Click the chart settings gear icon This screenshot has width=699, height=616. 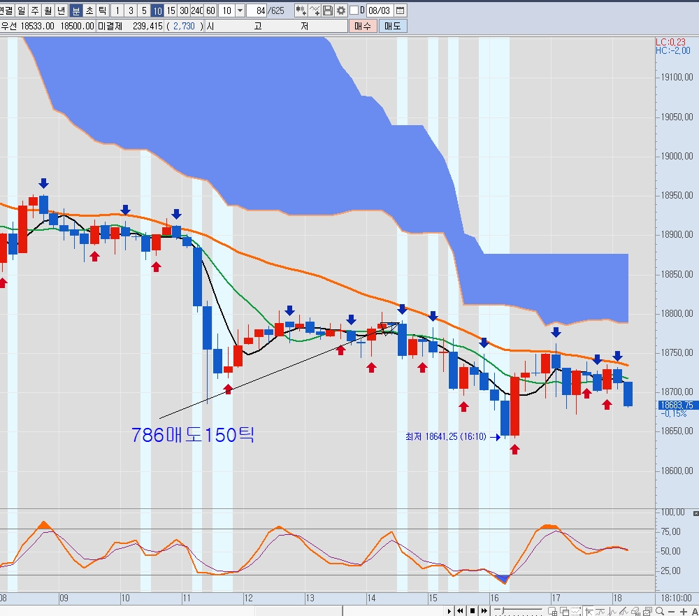[340, 10]
